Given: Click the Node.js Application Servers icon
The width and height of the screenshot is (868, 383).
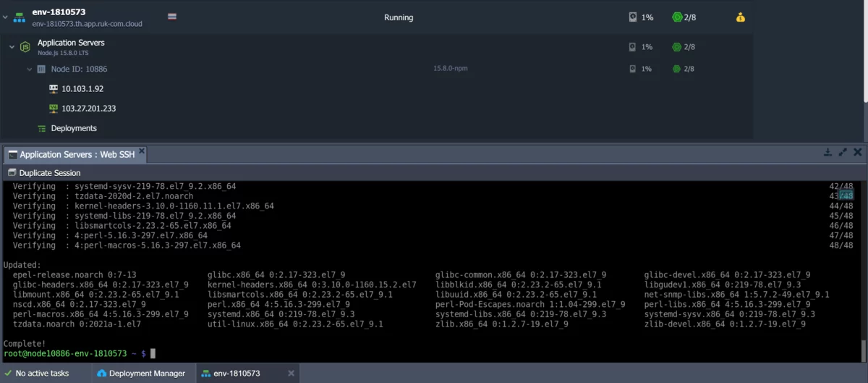Looking at the screenshot, I should (x=25, y=47).
